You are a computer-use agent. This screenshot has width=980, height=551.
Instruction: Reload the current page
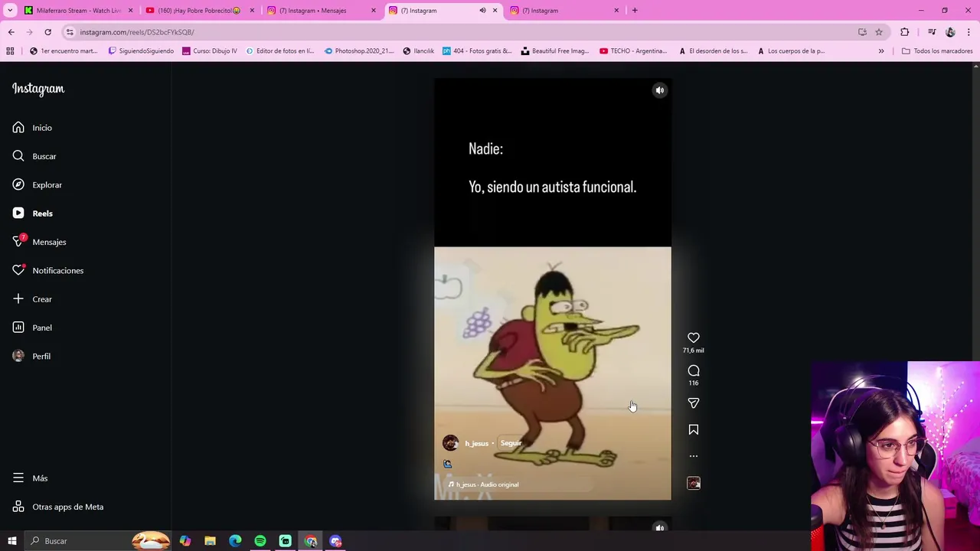click(47, 32)
